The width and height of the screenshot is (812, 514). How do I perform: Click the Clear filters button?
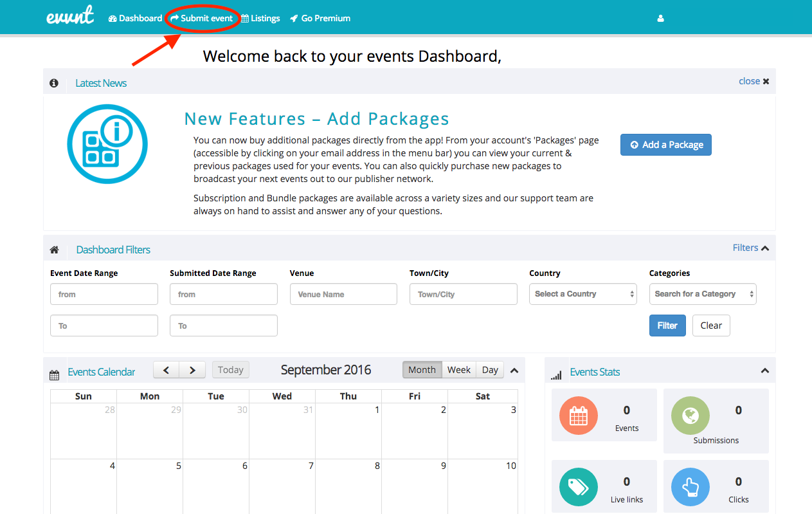pos(711,326)
